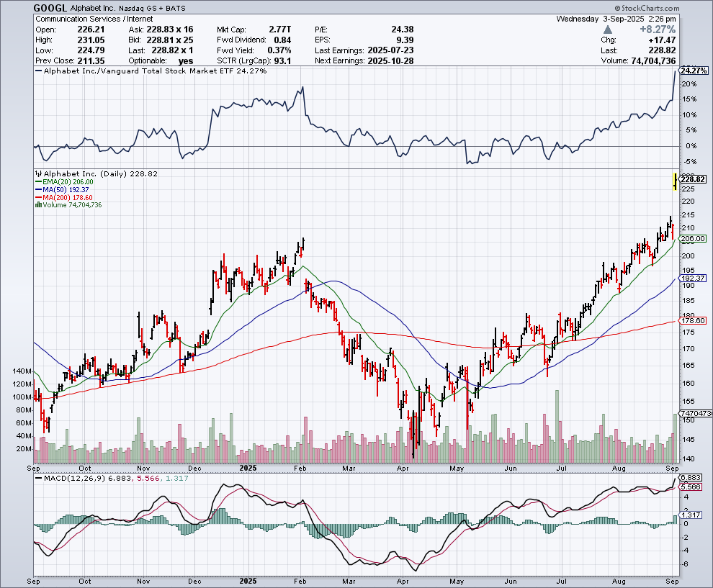Image resolution: width=713 pixels, height=588 pixels.
Task: Click the MA(200) 178.60 legend label
Action: [x=68, y=198]
